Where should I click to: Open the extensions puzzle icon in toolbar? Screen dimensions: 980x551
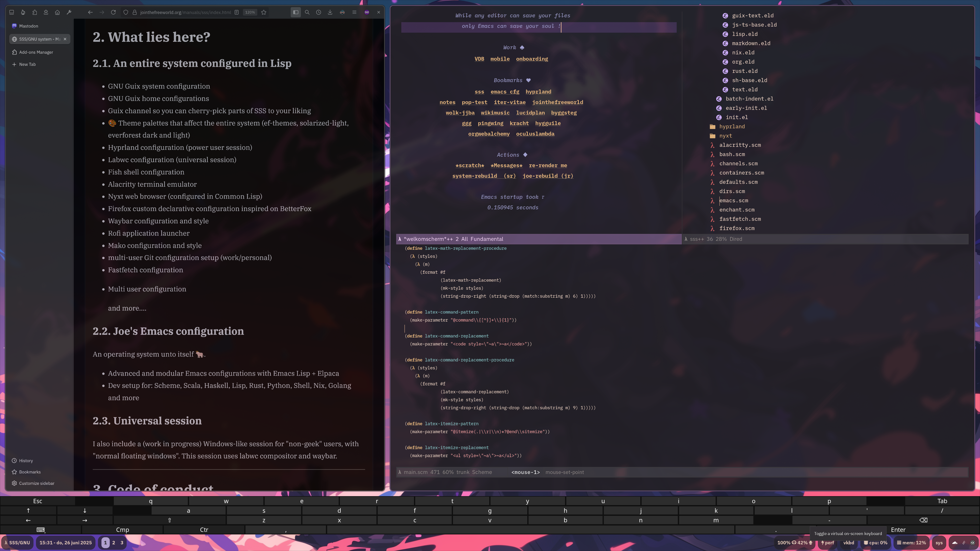coord(35,12)
